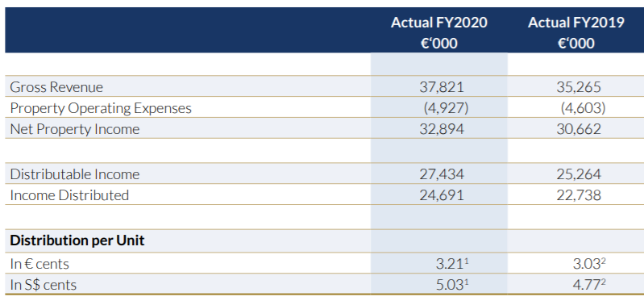The width and height of the screenshot is (644, 301).
Task: Click distributable income value 27,434
Action: pos(442,174)
